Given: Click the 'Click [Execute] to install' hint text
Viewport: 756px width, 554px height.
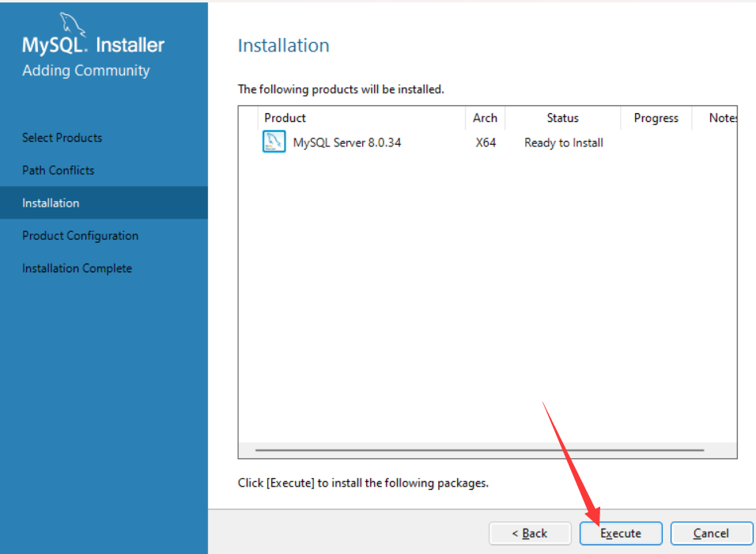Looking at the screenshot, I should click(363, 483).
